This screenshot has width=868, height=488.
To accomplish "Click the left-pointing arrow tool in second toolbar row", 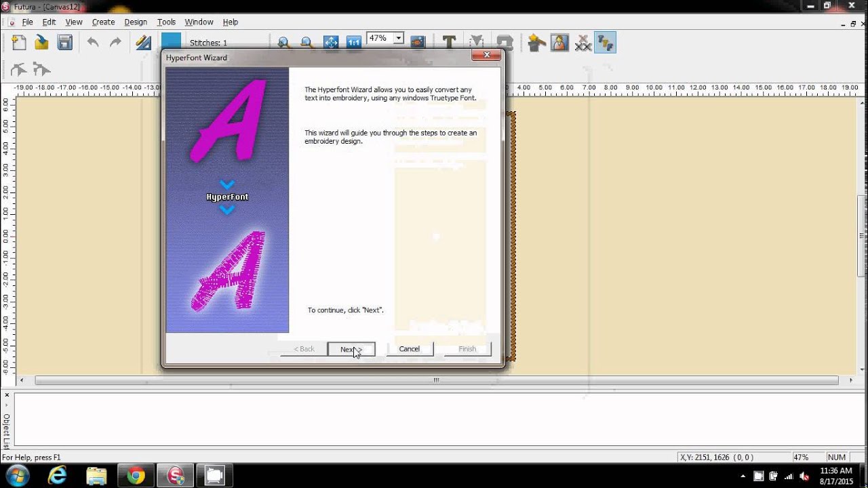I will pos(19,69).
